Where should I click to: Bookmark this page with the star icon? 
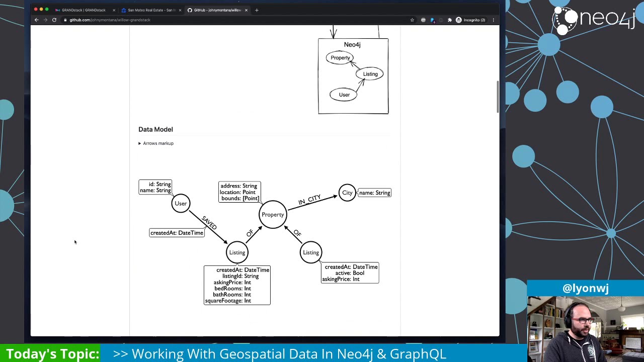pos(412,20)
